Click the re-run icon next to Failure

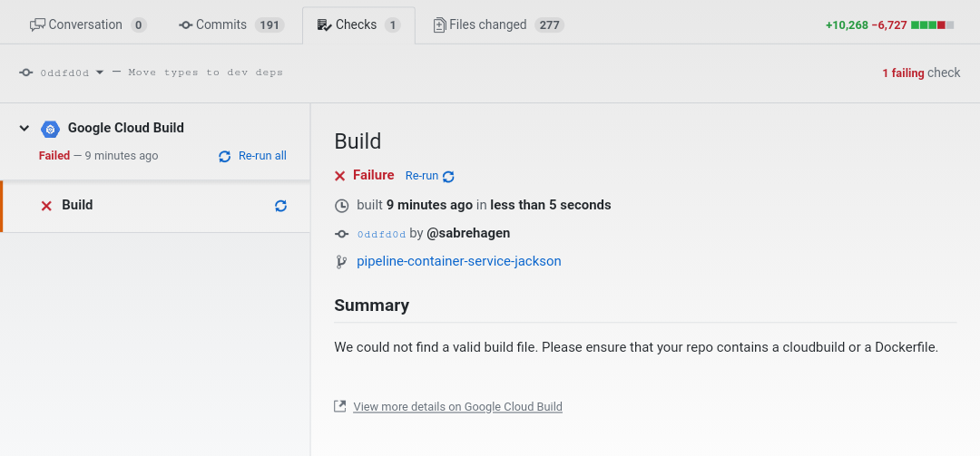point(448,176)
